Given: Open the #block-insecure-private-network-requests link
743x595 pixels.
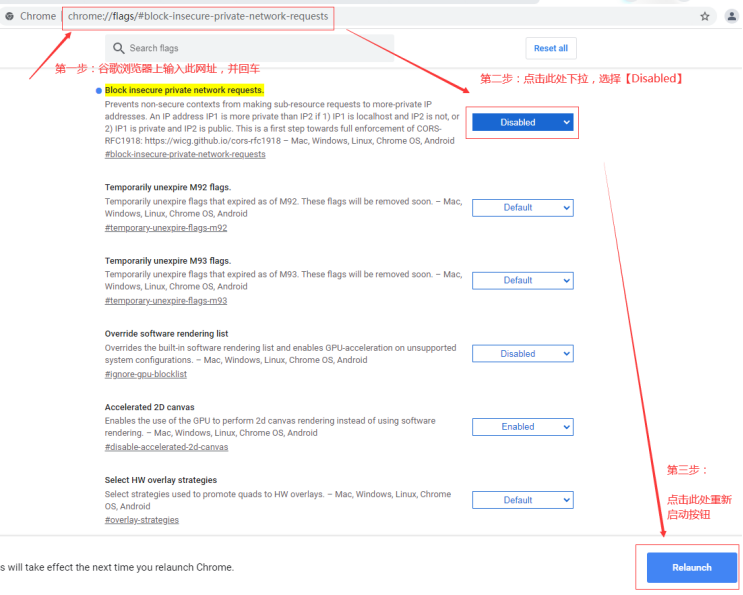Looking at the screenshot, I should tap(185, 155).
